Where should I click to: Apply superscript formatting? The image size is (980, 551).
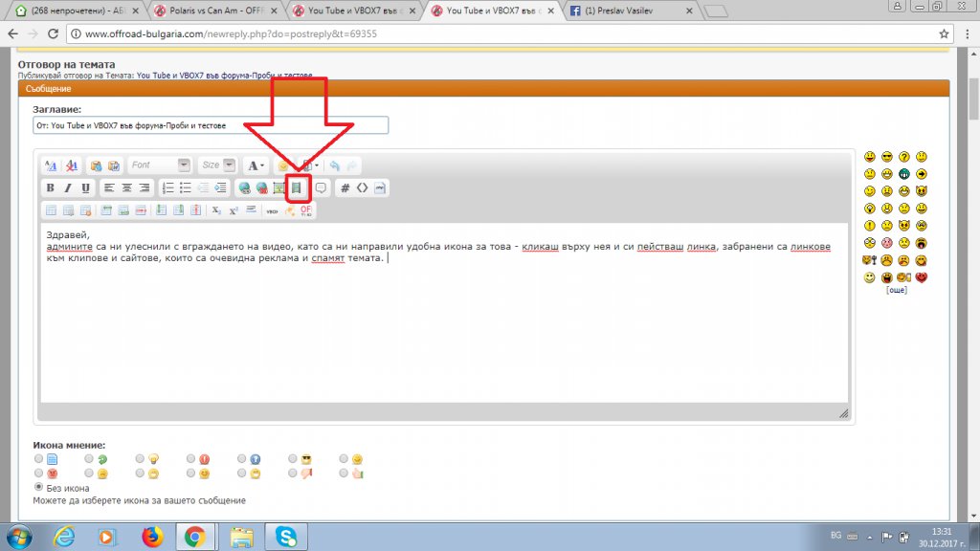[x=234, y=210]
